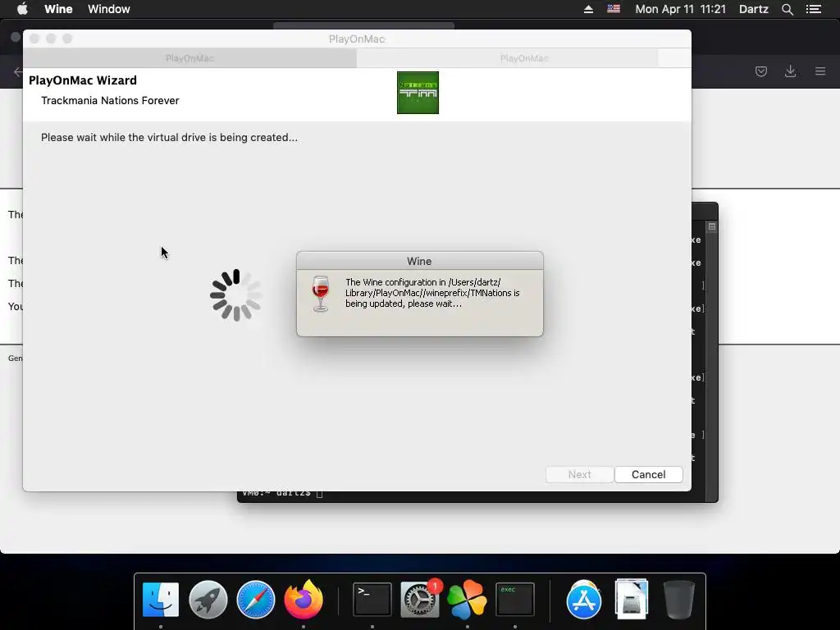Open System Preferences gear with badge
840x630 pixels.
(x=420, y=600)
